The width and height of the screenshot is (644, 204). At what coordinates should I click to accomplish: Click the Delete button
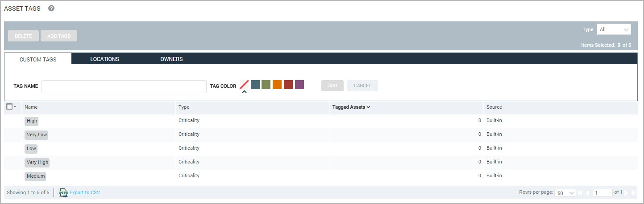23,36
